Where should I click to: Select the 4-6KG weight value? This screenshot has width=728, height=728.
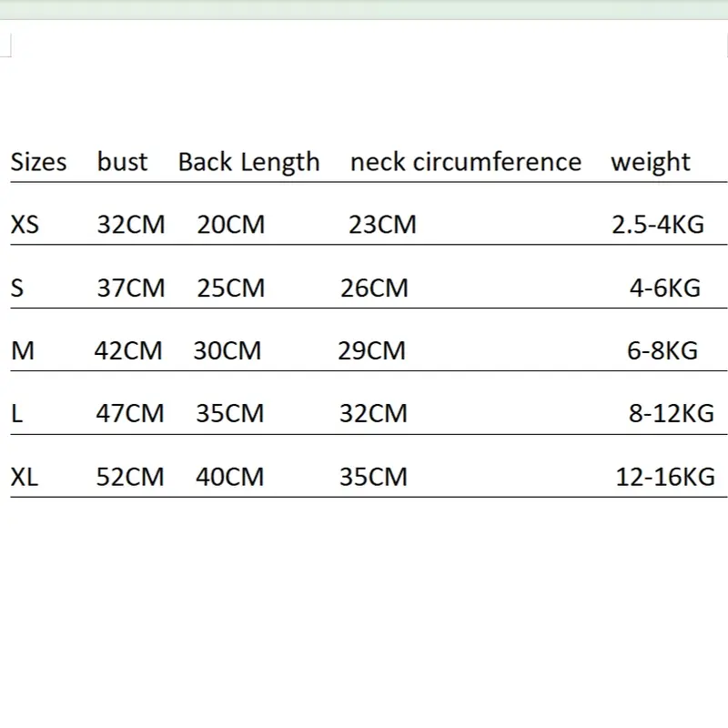point(664,288)
